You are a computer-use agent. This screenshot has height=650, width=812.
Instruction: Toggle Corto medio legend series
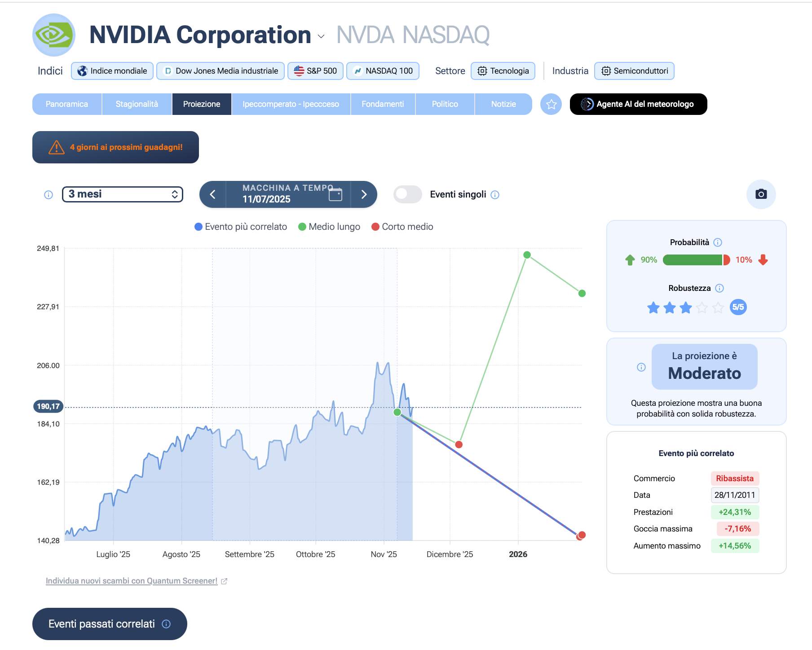click(x=402, y=227)
